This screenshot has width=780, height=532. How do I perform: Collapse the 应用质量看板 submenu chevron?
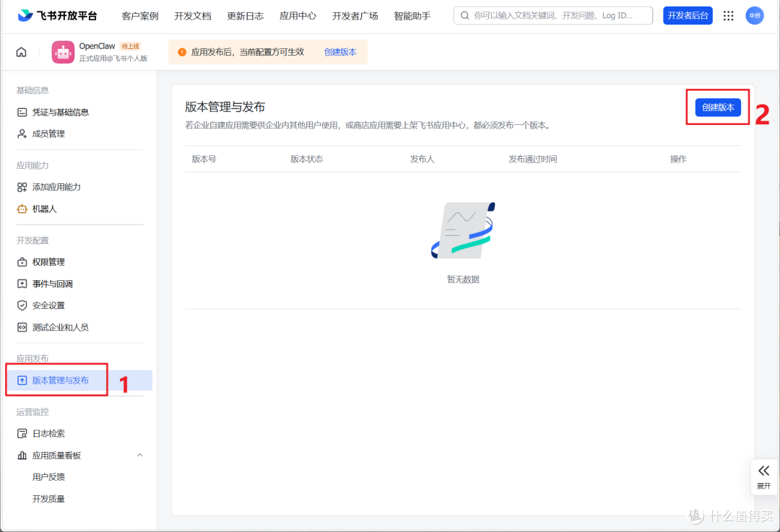coord(140,455)
